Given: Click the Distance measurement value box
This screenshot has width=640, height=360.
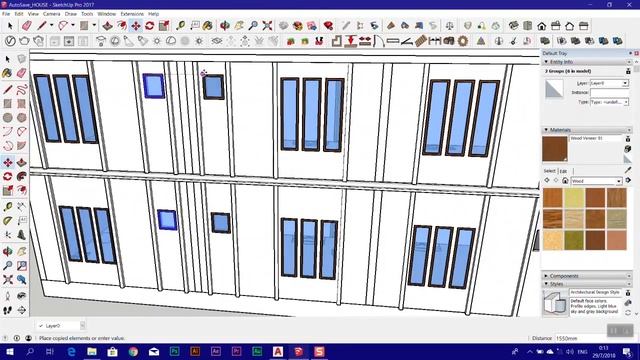Looking at the screenshot, I should click(579, 338).
